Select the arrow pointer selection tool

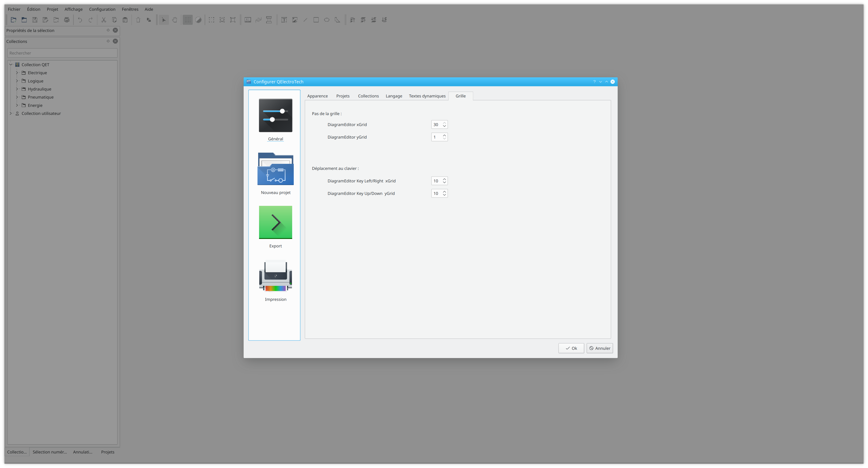click(164, 20)
